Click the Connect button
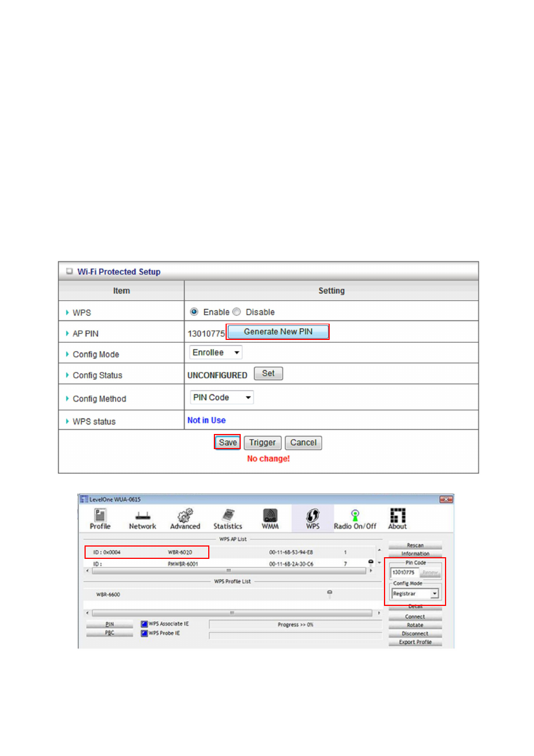Image resolution: width=534 pixels, height=756 pixels. pos(415,617)
